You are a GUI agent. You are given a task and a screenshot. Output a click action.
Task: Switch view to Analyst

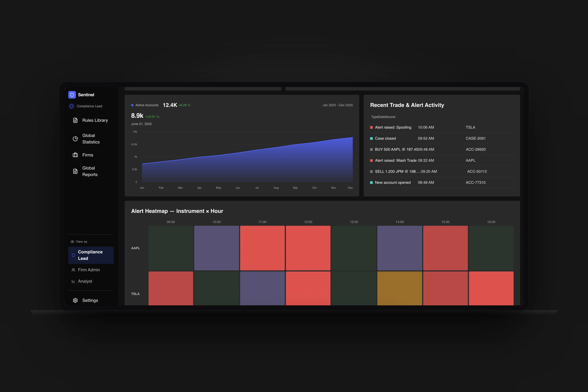pos(91,281)
